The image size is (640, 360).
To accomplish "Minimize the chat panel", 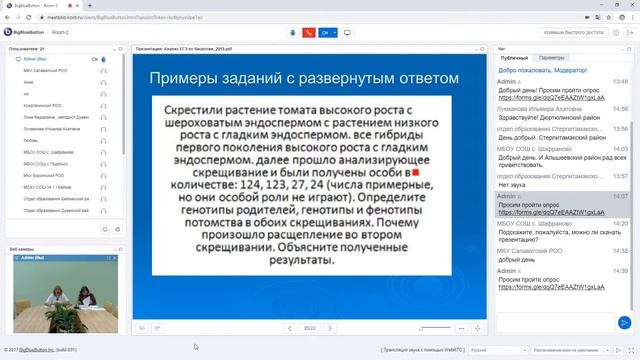I will click(x=623, y=49).
